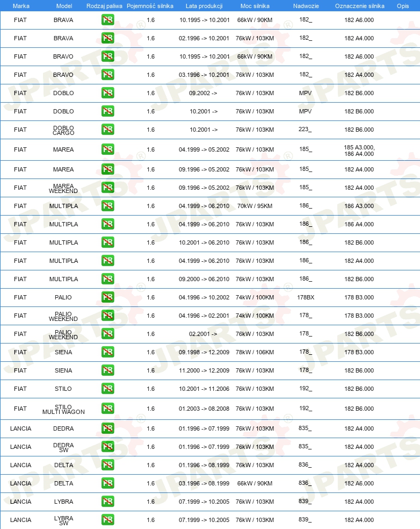Click fuel icon in Lancia Delta 66kW row

pyautogui.click(x=107, y=483)
